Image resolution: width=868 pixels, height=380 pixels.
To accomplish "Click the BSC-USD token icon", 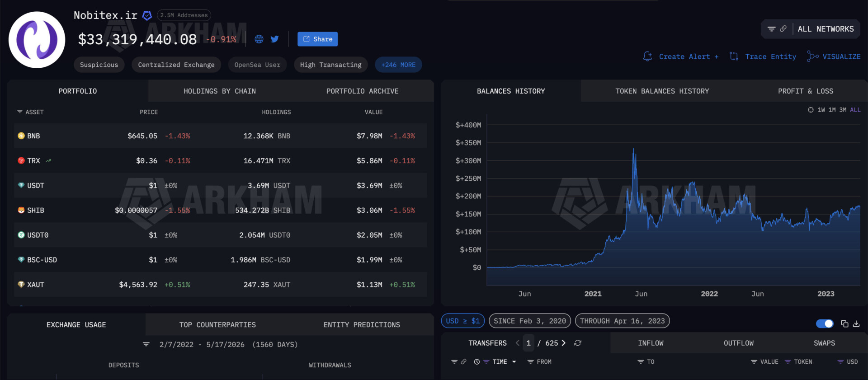I will 21,260.
